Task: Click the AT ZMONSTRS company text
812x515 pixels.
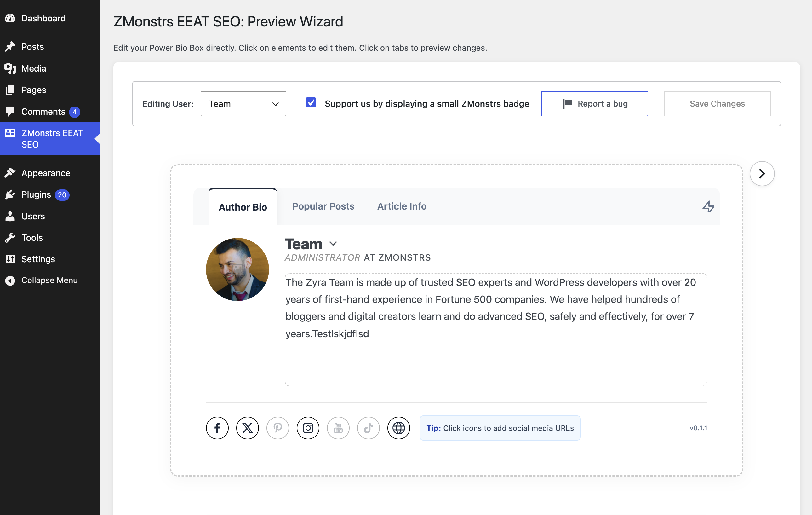Action: click(397, 257)
